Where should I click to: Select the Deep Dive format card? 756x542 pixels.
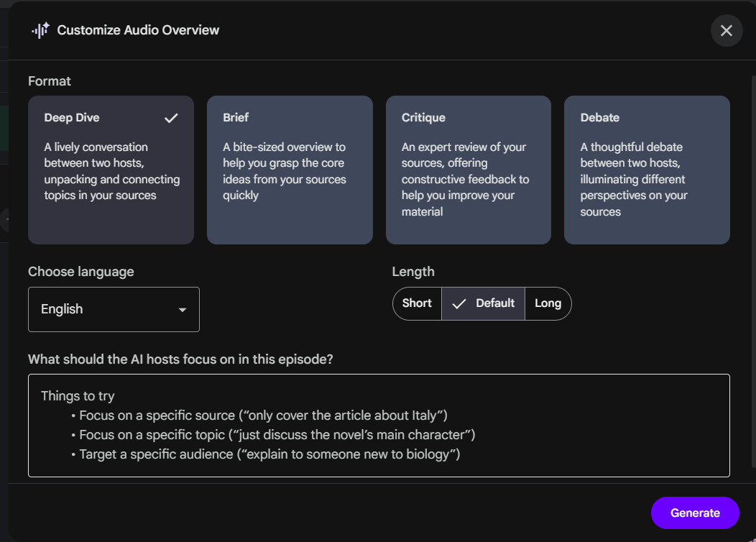(x=111, y=170)
